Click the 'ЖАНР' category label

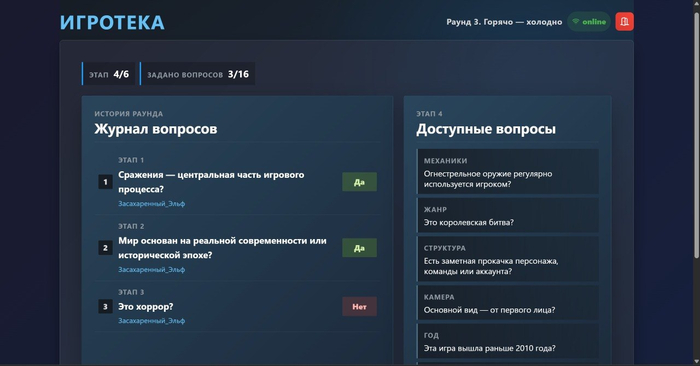point(435,209)
